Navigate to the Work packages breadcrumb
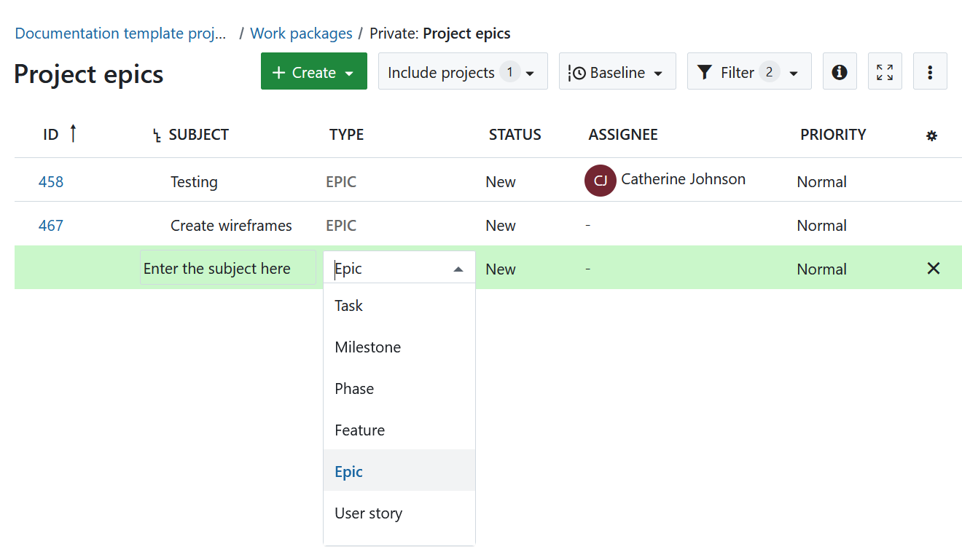The image size is (962, 560). pos(301,33)
